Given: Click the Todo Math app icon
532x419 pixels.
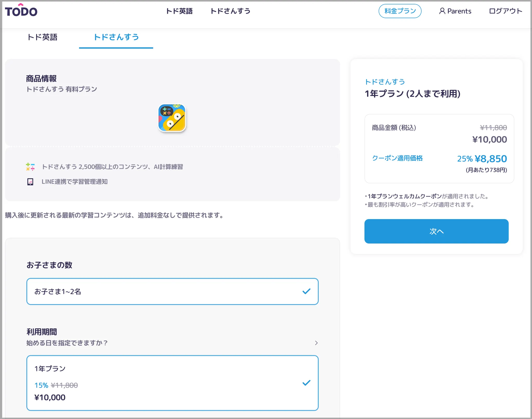Looking at the screenshot, I should coord(172,118).
